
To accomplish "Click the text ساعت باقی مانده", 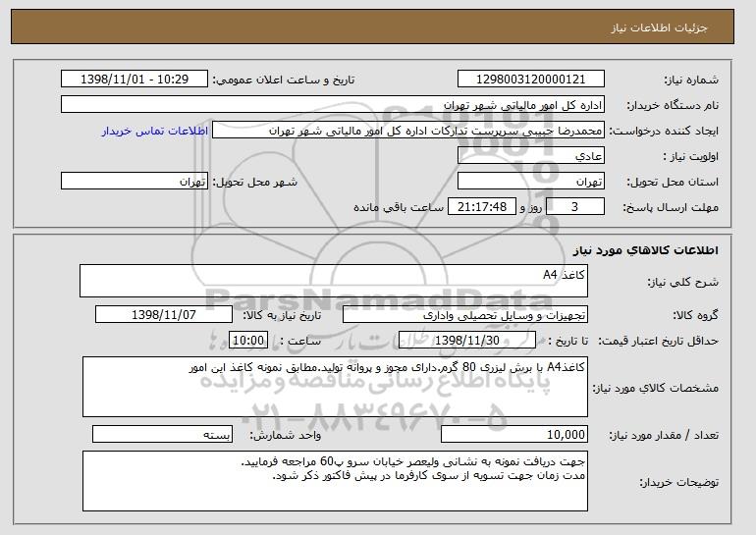I will click(399, 207).
